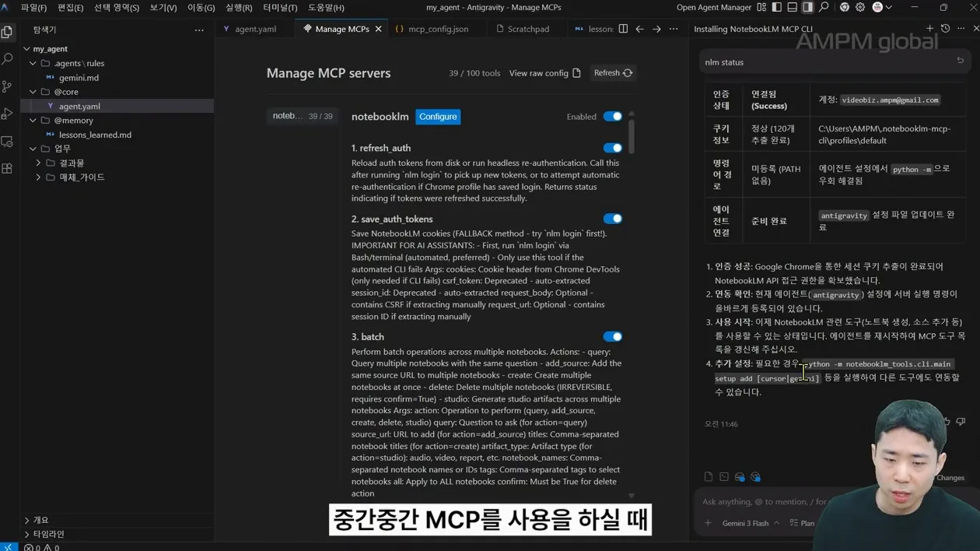Open the 파일(F) menu
The image size is (980, 551).
(x=33, y=8)
